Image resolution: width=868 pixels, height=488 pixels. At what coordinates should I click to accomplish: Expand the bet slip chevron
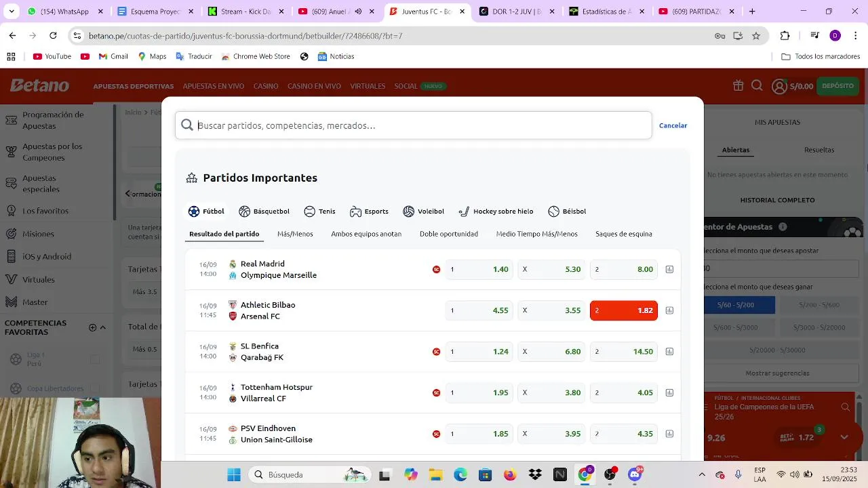pos(844,437)
